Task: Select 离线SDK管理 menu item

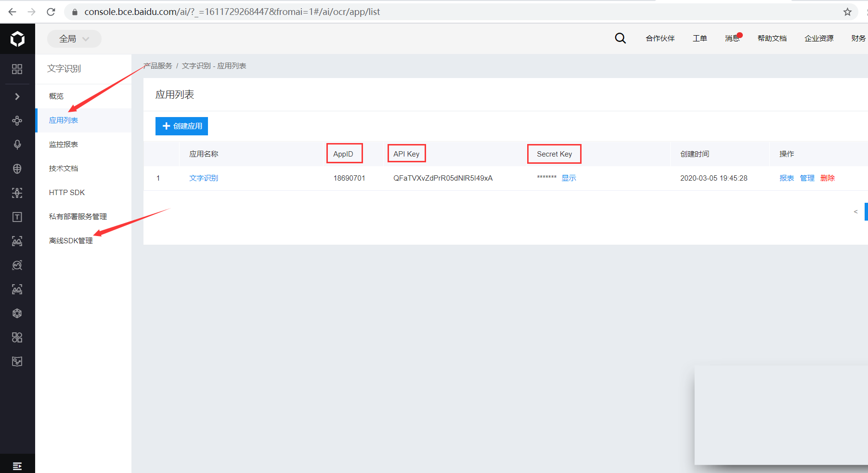Action: click(71, 241)
